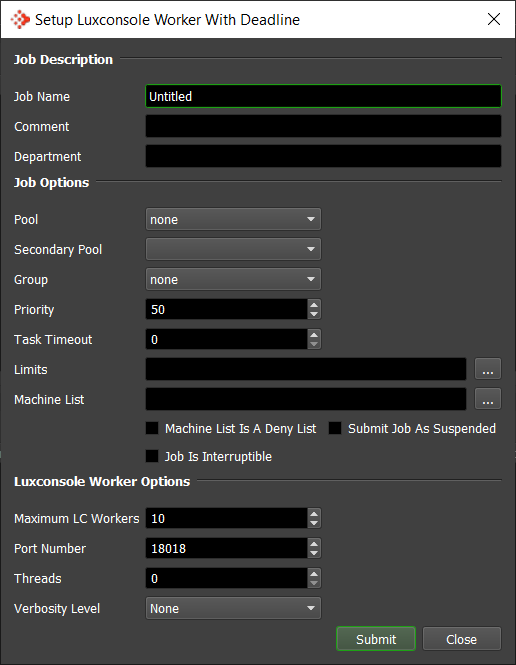516x665 pixels.
Task: Click the Job Name input field
Action: 323,96
